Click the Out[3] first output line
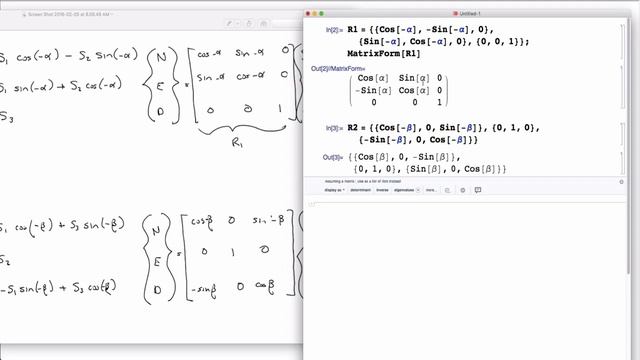Screen dimensions: 640x360 tap(405, 157)
